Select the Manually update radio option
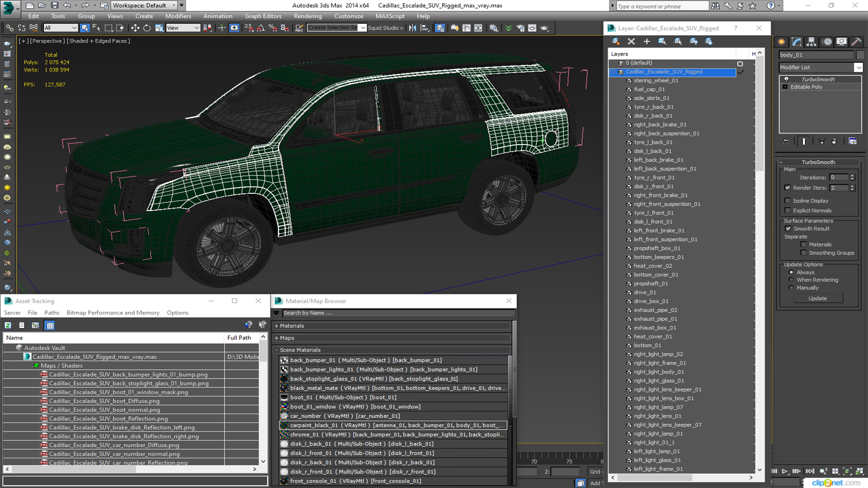Image resolution: width=868 pixels, height=488 pixels. click(791, 288)
